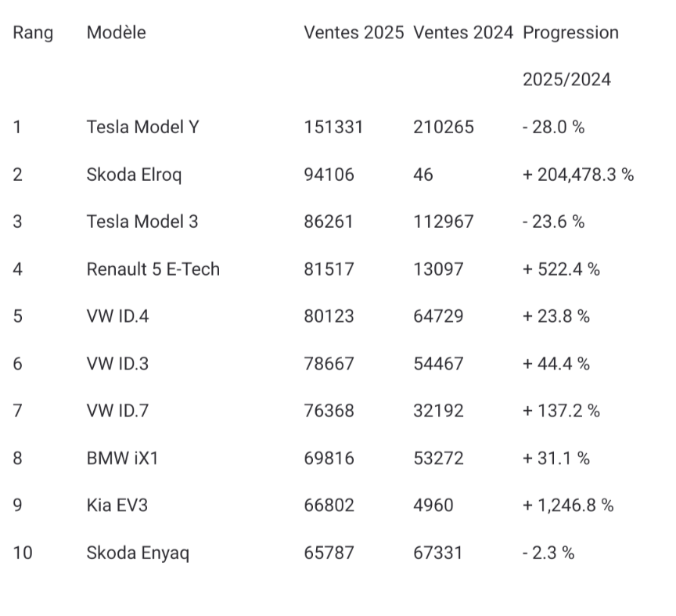Screen dimensions: 676x616
Task: Select the Tesla Model Y model name
Action: pos(142,127)
